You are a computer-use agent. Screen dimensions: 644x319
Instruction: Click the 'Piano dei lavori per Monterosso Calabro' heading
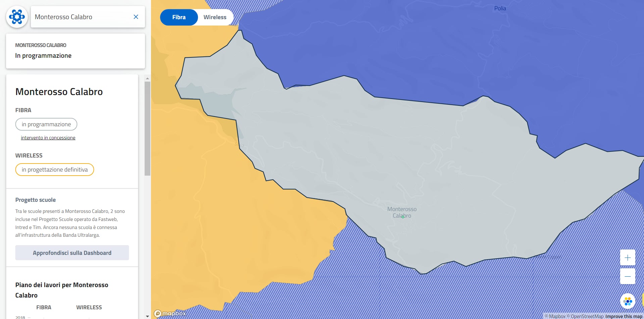tap(62, 290)
